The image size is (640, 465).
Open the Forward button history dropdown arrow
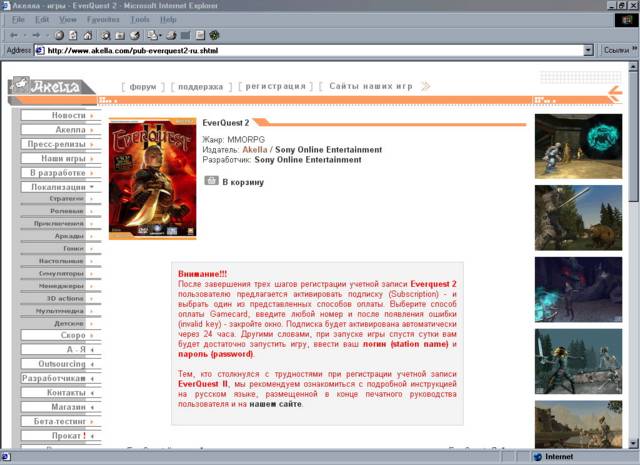tap(47, 36)
